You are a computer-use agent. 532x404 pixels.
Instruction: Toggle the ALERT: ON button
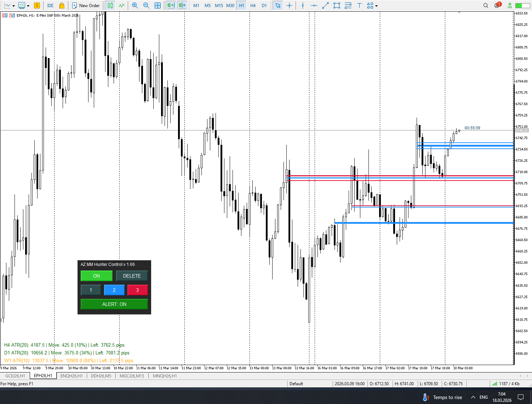pos(114,304)
